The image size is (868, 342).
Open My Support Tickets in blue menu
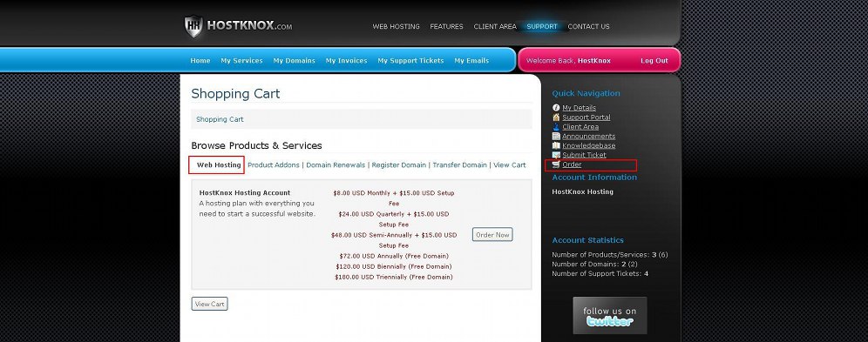(x=410, y=61)
